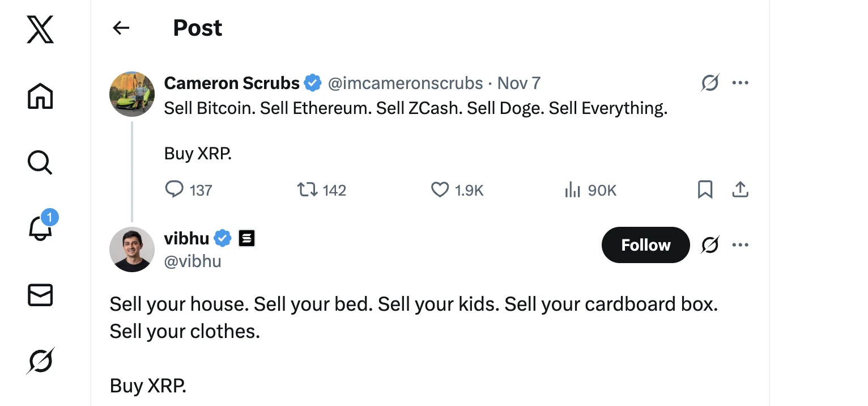Open more options on Cameron Scrubs' post
This screenshot has height=406, width=868.
(x=740, y=83)
